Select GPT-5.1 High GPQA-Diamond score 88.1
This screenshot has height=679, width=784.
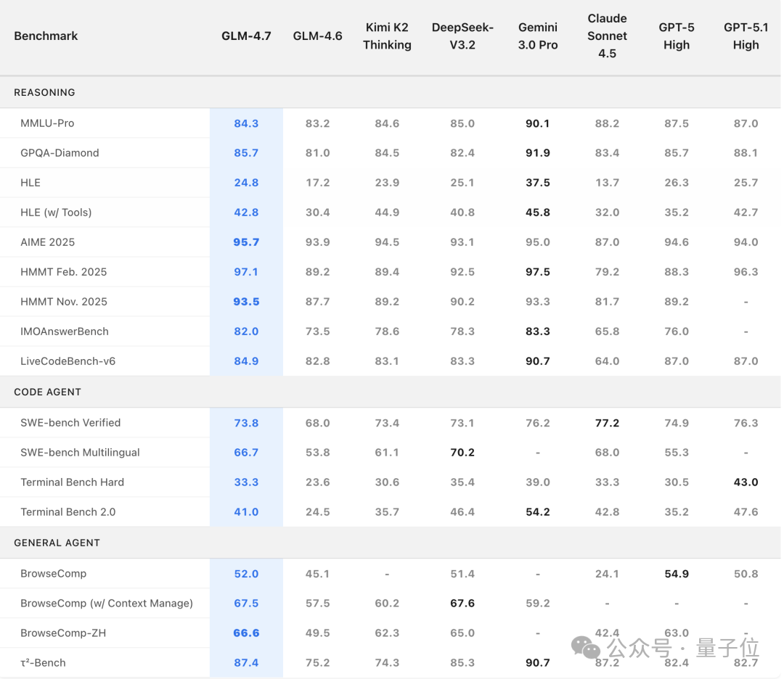[746, 153]
